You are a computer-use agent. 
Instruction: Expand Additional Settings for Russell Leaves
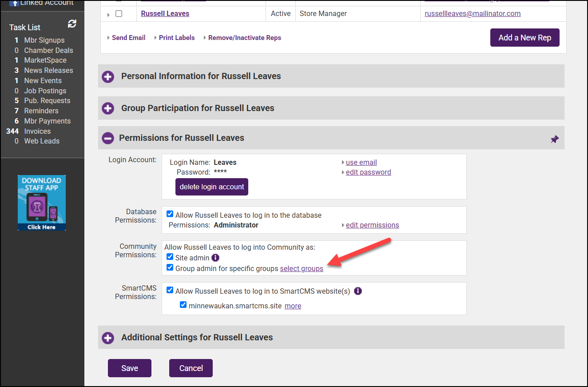[x=108, y=338]
